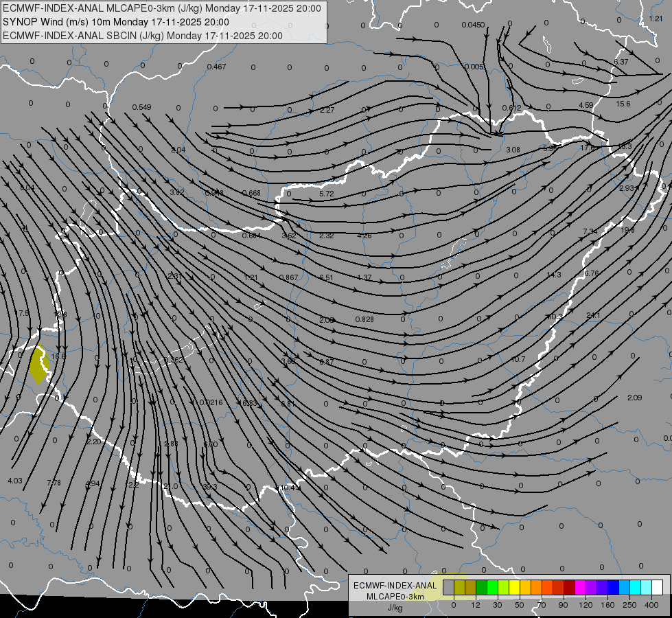Select the pale cyan swatch before 400
This screenshot has height=618, width=672.
click(647, 587)
